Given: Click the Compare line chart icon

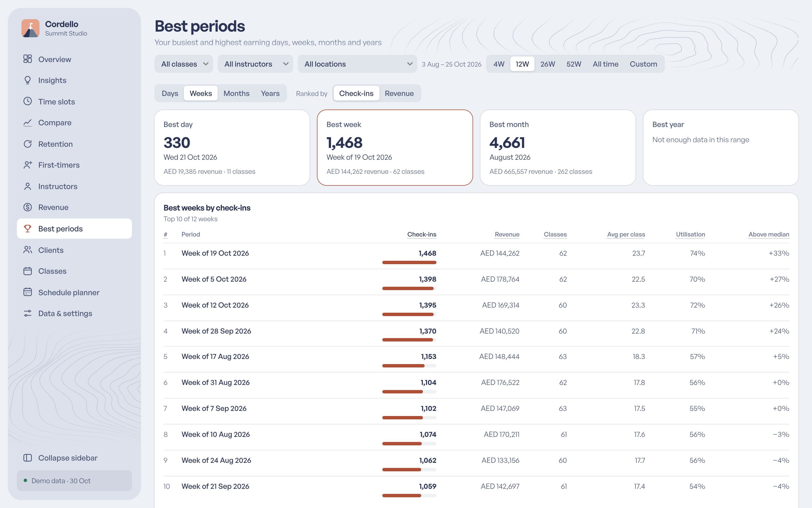Looking at the screenshot, I should 28,123.
